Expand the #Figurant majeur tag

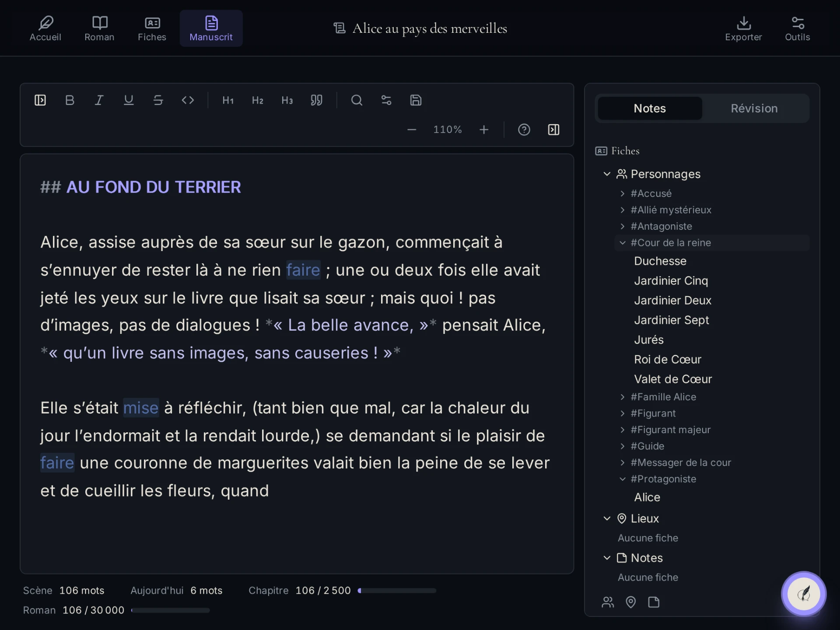[623, 430]
